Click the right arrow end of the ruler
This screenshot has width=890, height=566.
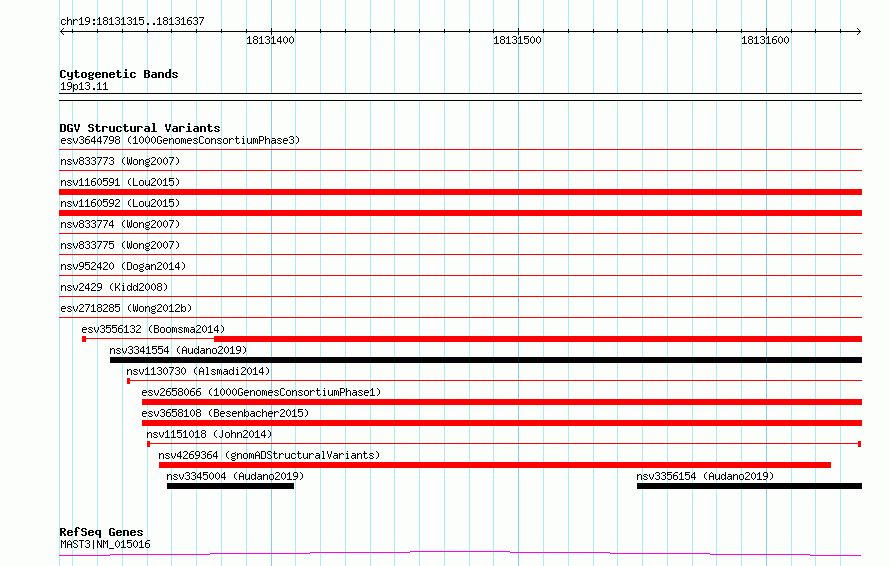(859, 31)
